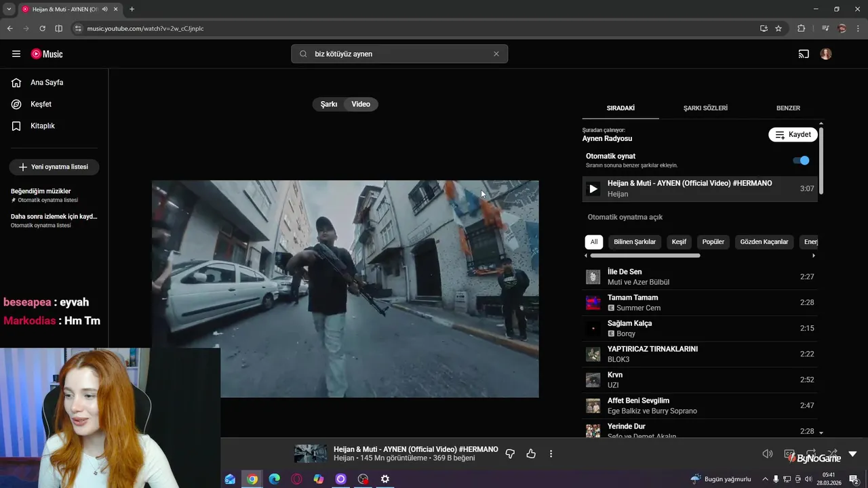Open Microsoft Edge from taskbar

coord(274,479)
